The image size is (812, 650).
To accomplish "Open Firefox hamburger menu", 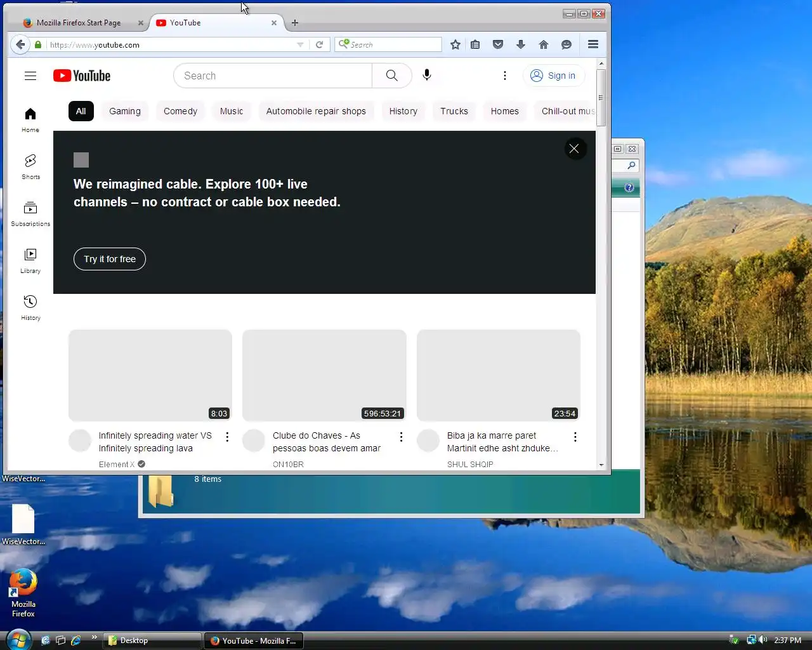I will pos(593,44).
